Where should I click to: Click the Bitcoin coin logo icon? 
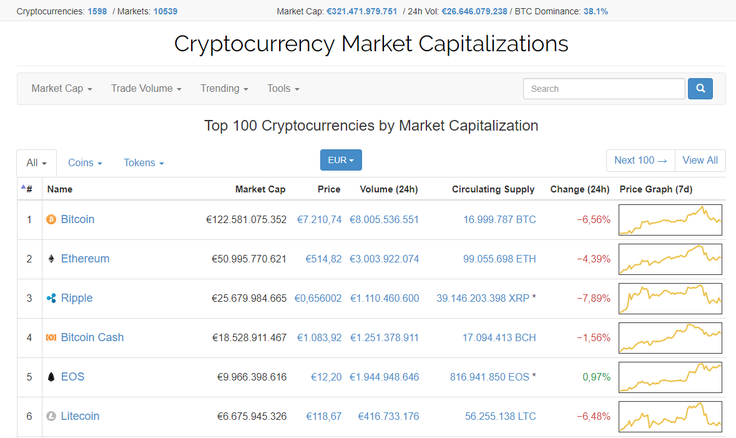point(51,219)
